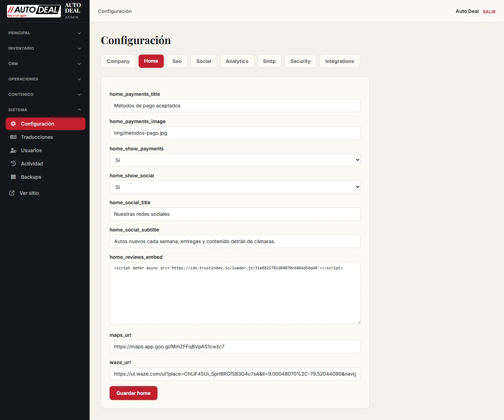Click the Traducciones language icon
Viewport: 504px width, 420px height.
[x=13, y=137]
